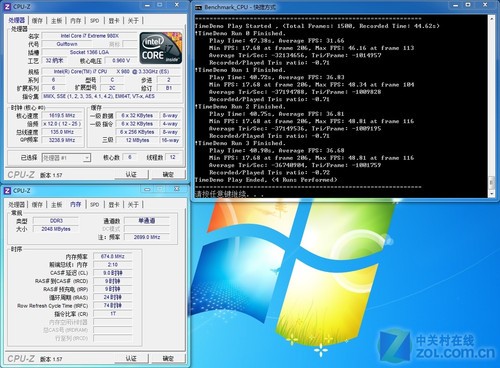Image resolution: width=500 pixels, height=368 pixels.
Task: Switch to 主板 tab in top CPU-Z window
Action: [x=57, y=21]
